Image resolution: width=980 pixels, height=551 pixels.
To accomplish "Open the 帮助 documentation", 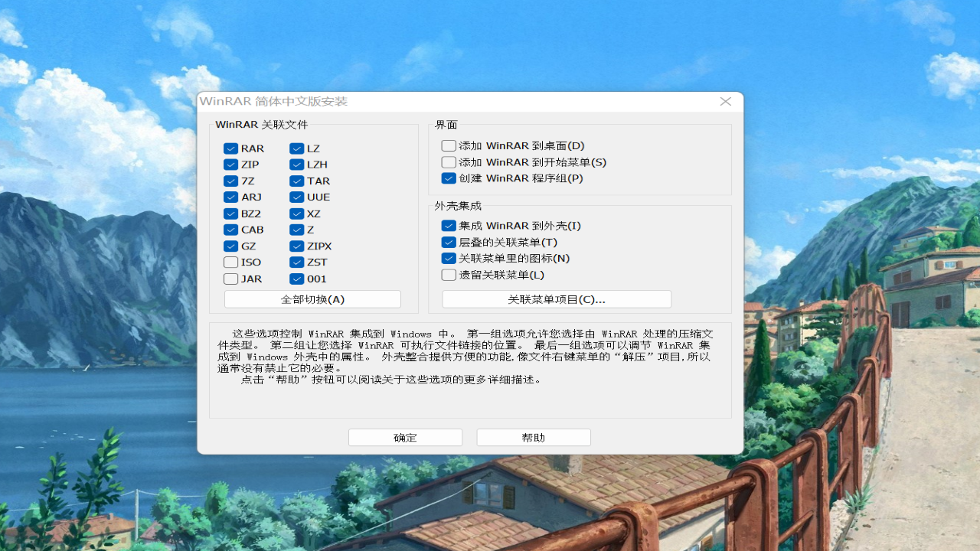I will click(533, 437).
